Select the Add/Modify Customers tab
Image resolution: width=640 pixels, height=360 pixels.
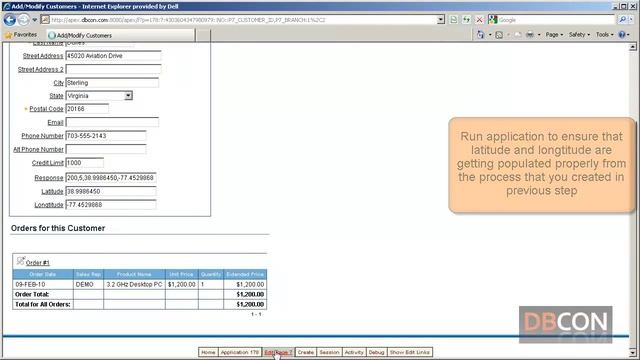coord(121,36)
